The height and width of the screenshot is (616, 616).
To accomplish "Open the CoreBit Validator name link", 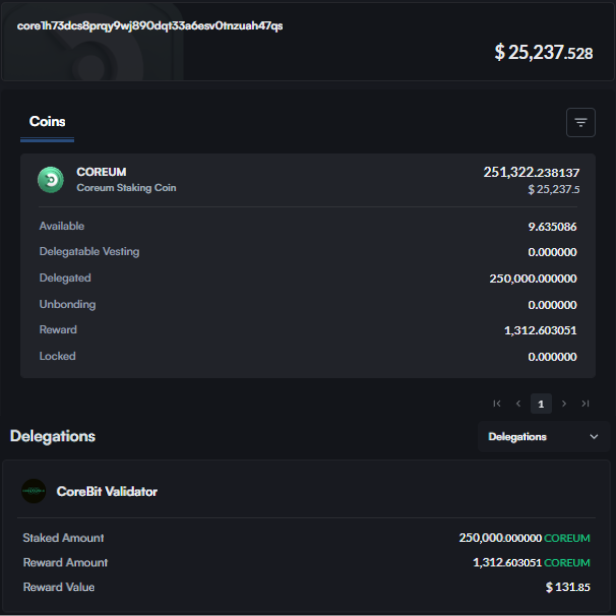I will (x=107, y=491).
